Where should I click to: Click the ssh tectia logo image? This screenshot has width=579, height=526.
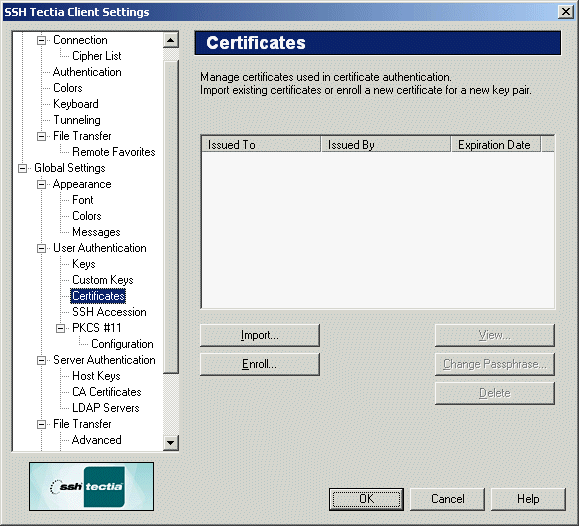[x=92, y=486]
